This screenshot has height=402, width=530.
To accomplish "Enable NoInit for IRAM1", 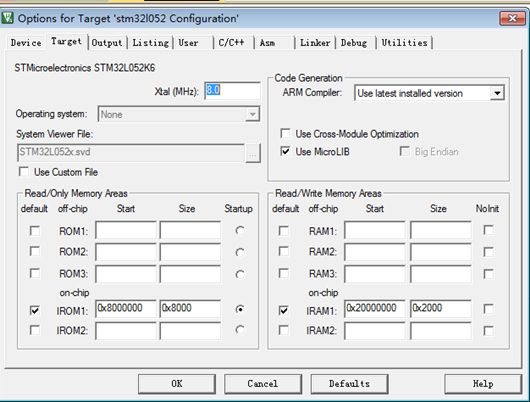I will pos(488,309).
